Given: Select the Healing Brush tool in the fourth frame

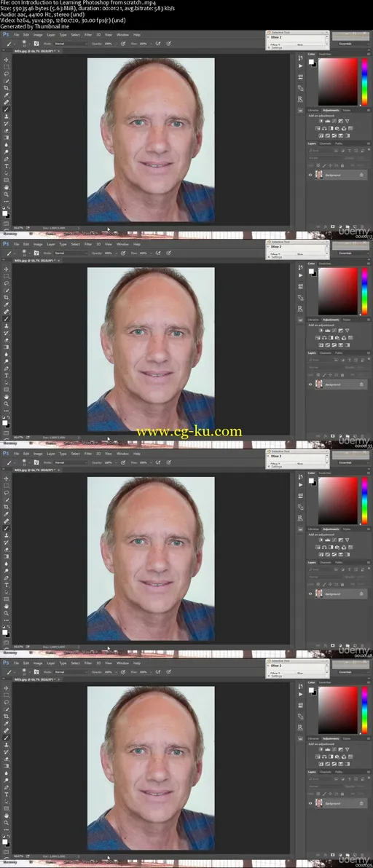Looking at the screenshot, I should tap(6, 730).
